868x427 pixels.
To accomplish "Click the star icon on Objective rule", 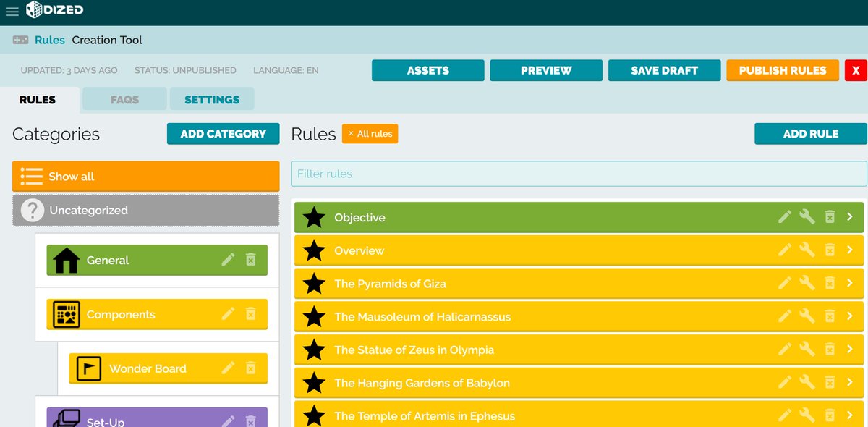I will (314, 217).
